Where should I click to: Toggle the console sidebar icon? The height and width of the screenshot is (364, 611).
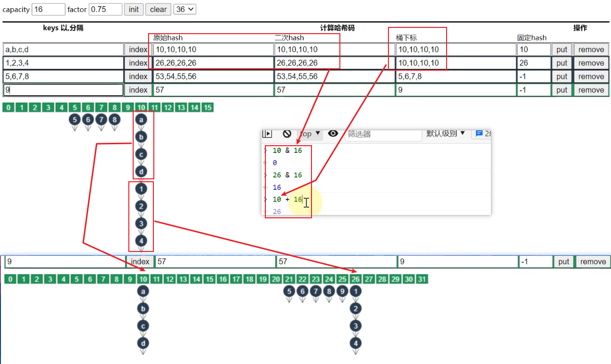267,134
